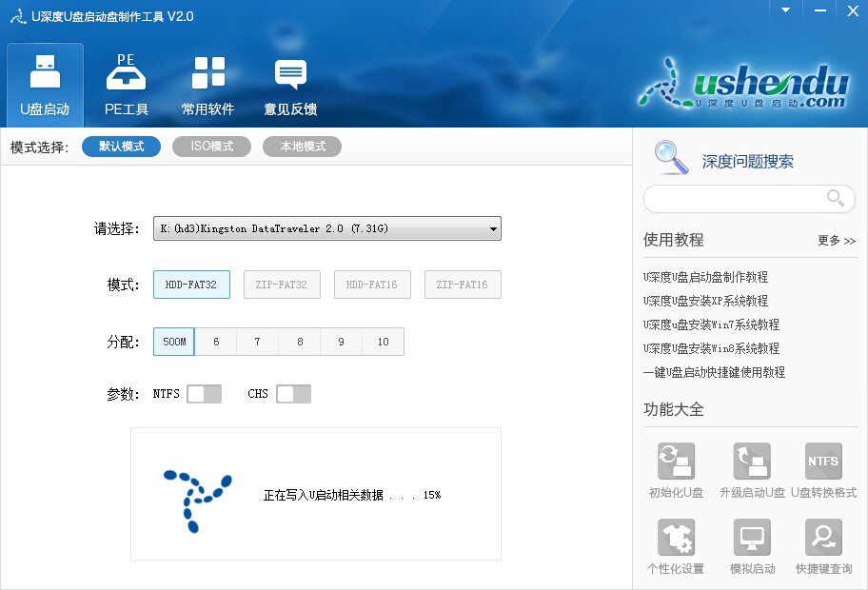Open the 初始化U盘 function icon
Image resolution: width=868 pixels, height=590 pixels.
coord(676,469)
